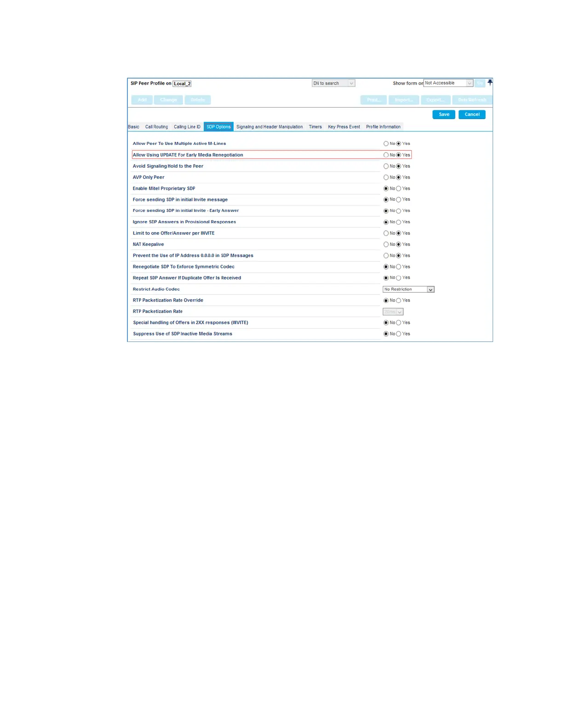The image size is (563, 728).
Task: Set Avoid Signaling Hold to the Peer to Yes
Action: click(399, 166)
